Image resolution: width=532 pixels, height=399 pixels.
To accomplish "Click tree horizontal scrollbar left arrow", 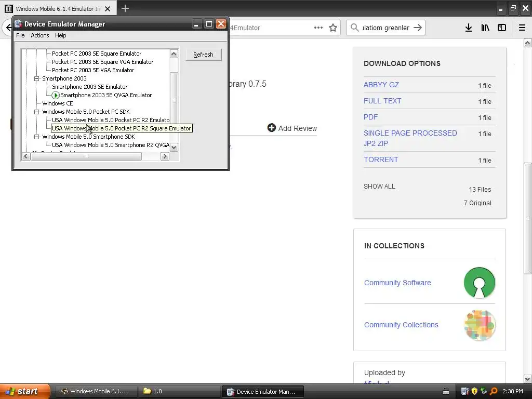I will (26, 156).
